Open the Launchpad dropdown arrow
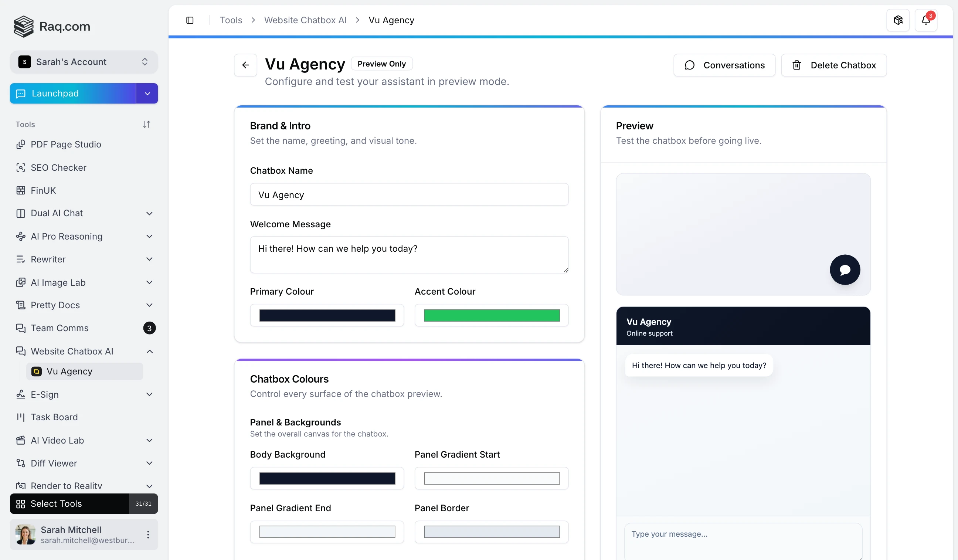This screenshot has width=958, height=560. [147, 93]
